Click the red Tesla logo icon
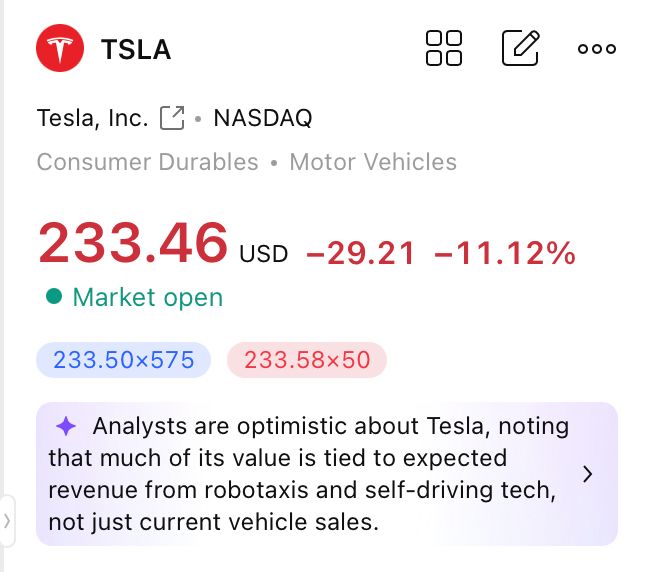The height and width of the screenshot is (572, 648). pyautogui.click(x=60, y=49)
